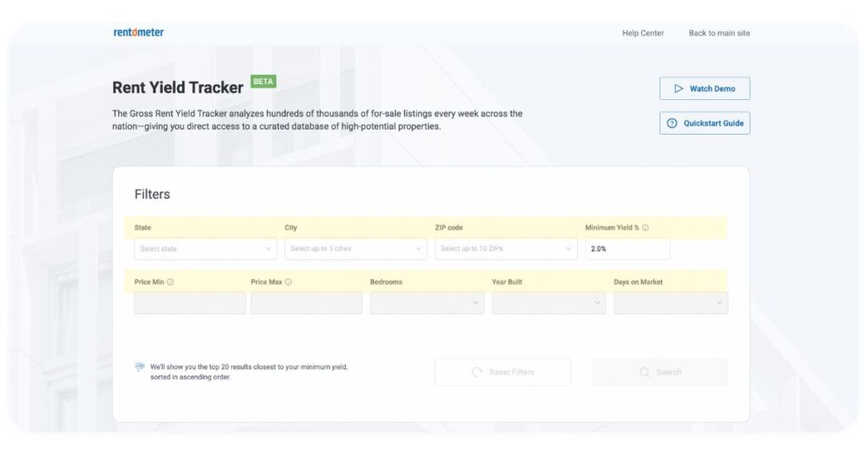Click the lightbulb tip icon

tap(140, 367)
